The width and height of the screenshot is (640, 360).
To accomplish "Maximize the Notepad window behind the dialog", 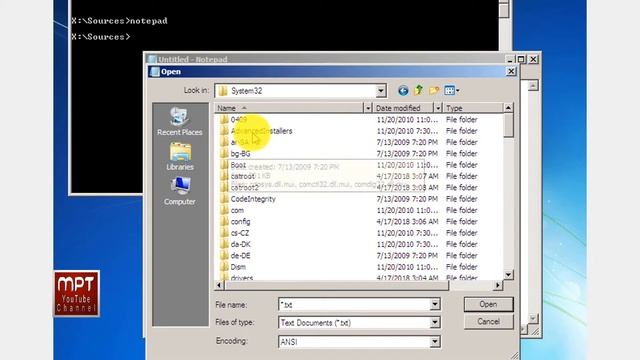I will coord(521,60).
